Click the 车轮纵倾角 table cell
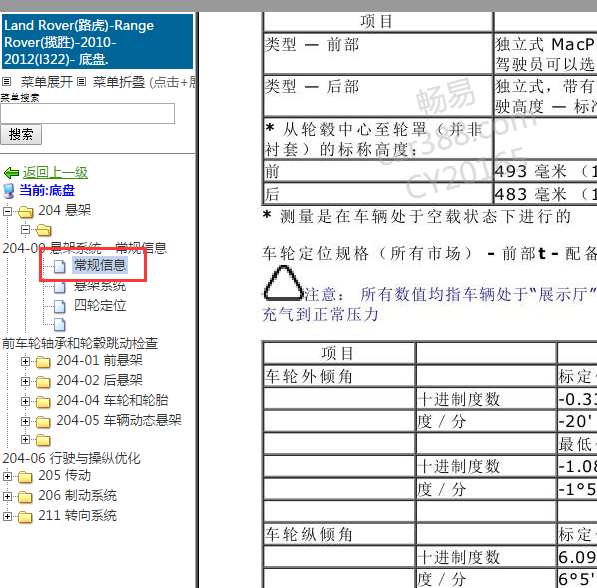The image size is (597, 588). 339,534
